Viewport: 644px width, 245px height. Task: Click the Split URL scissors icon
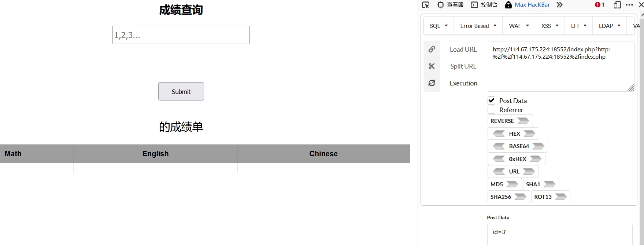[x=432, y=66]
